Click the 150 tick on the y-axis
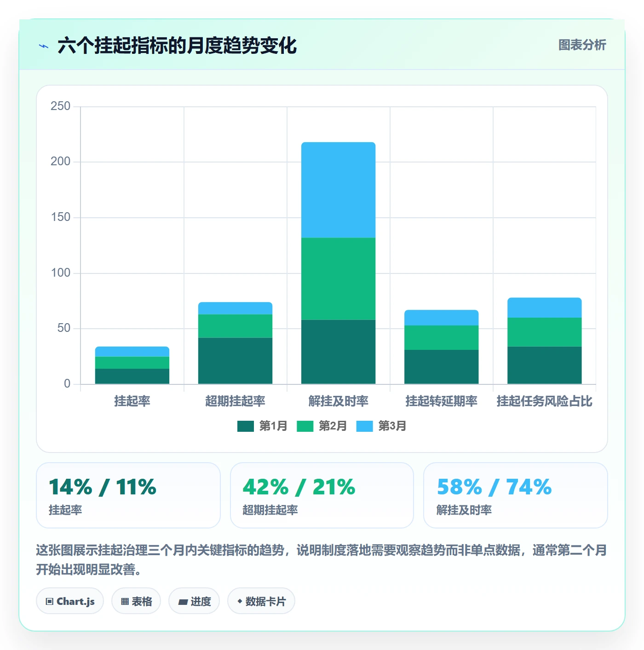Screen dimensions: 644x650 pos(61,217)
